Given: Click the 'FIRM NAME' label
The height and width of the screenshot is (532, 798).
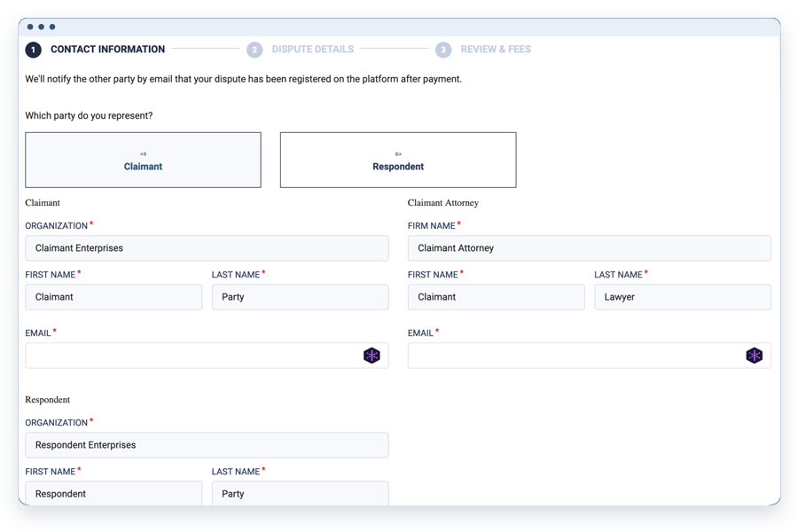Looking at the screenshot, I should pos(431,225).
